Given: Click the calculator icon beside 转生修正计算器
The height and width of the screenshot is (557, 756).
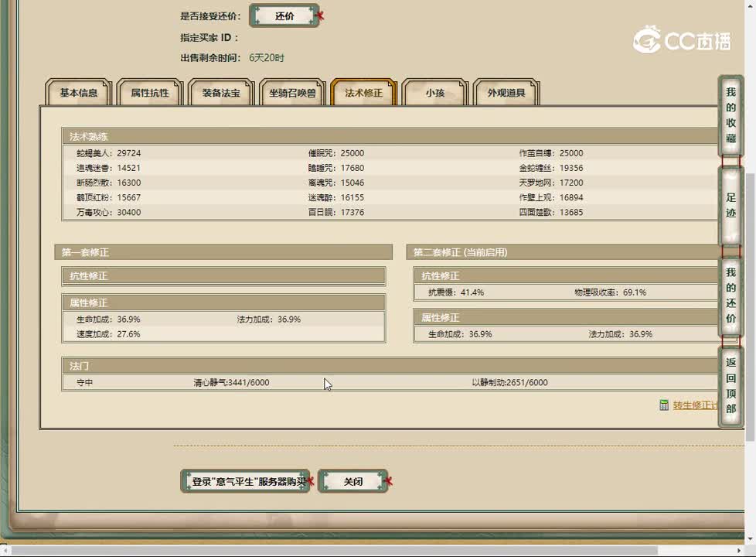Looking at the screenshot, I should click(663, 405).
